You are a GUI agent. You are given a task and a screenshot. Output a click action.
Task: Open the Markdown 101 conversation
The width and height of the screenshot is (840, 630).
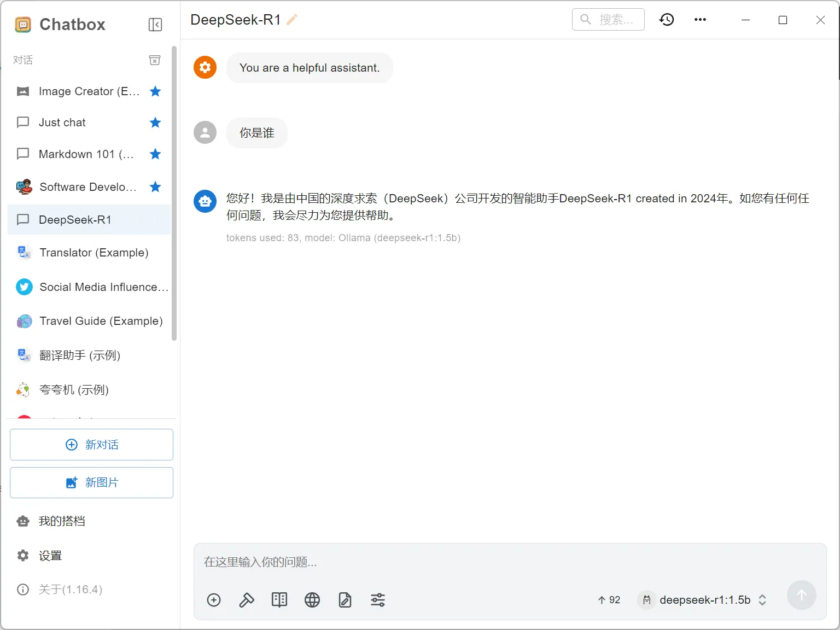89,154
